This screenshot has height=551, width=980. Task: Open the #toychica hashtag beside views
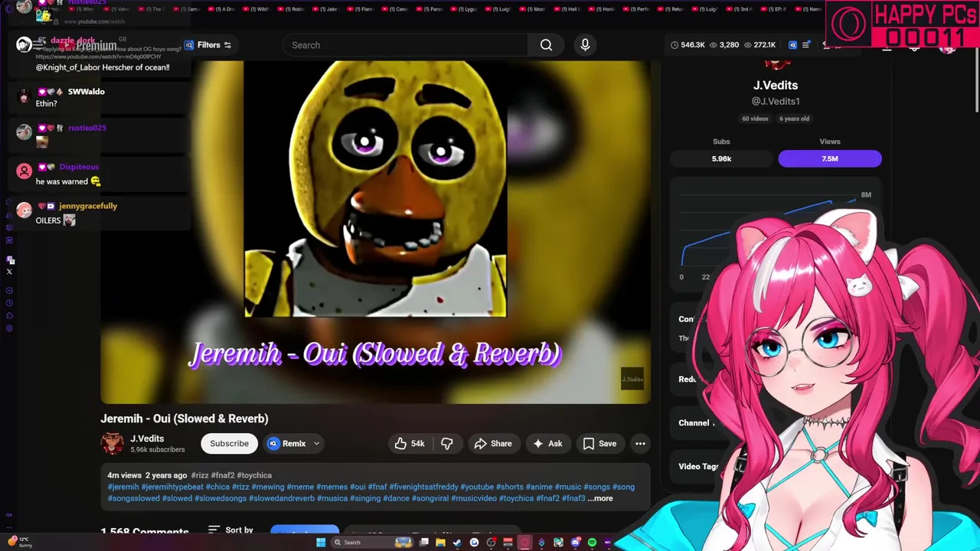(254, 475)
